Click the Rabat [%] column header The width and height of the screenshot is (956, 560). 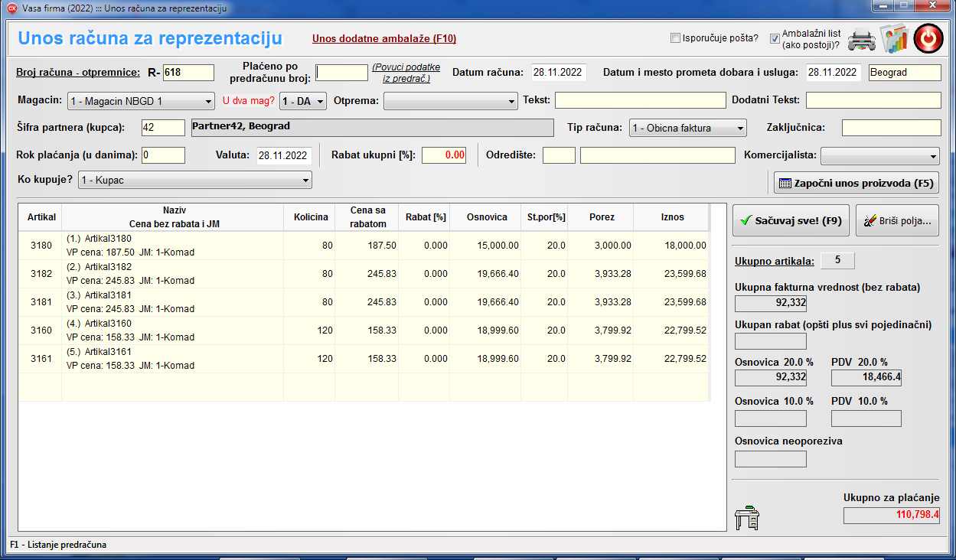(x=425, y=217)
